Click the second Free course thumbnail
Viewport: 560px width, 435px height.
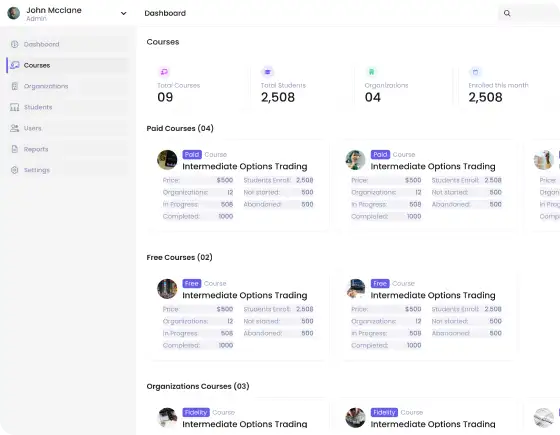355,289
